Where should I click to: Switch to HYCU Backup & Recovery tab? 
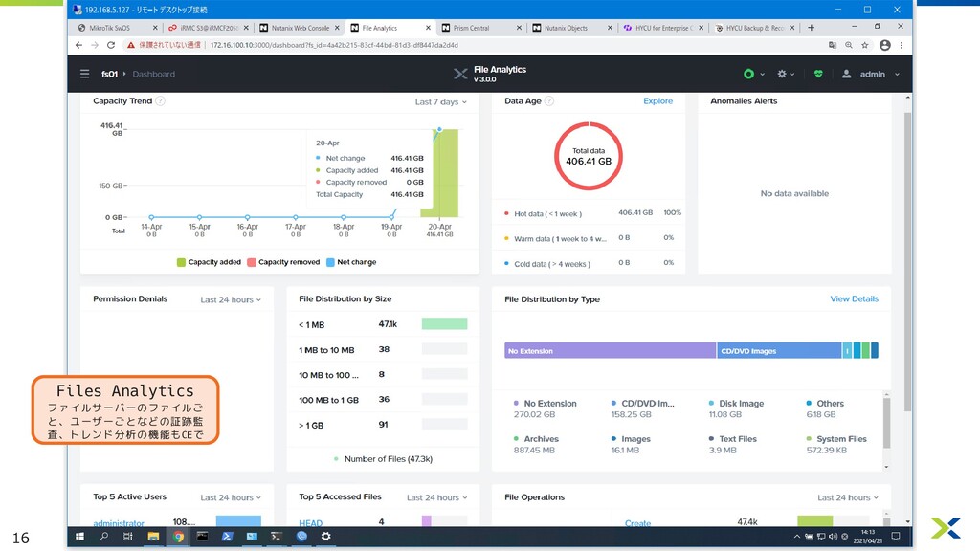pyautogui.click(x=752, y=28)
